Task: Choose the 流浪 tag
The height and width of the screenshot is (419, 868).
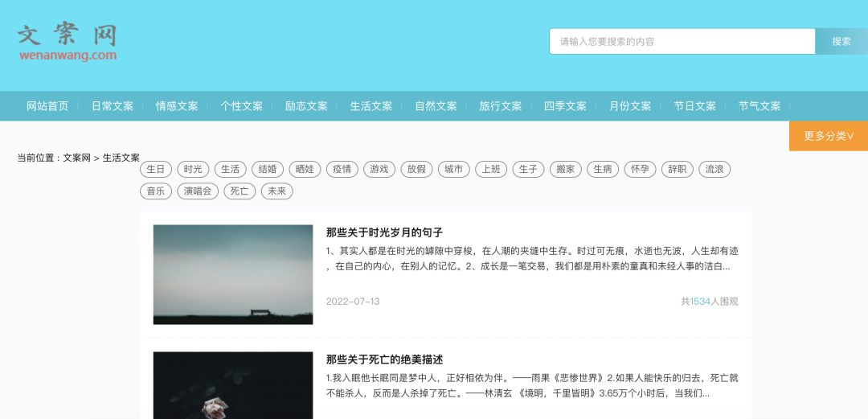Action: point(714,169)
